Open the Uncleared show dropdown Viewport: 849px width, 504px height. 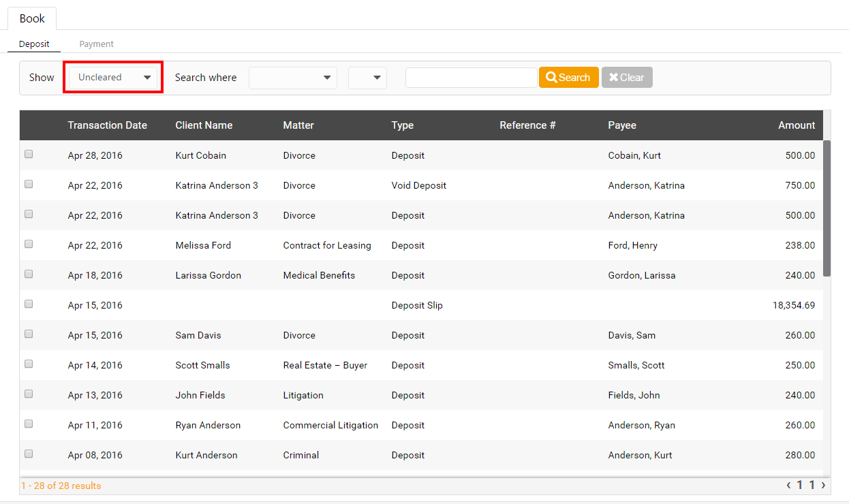pyautogui.click(x=114, y=77)
